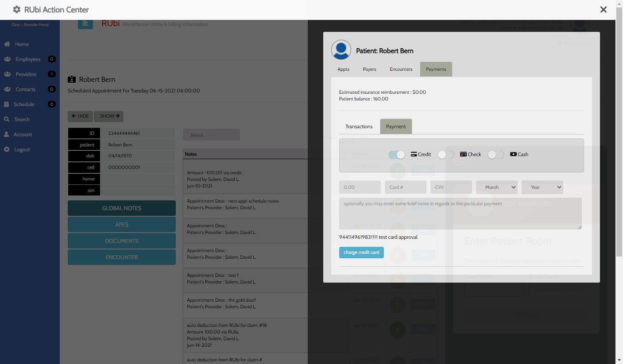The width and height of the screenshot is (623, 364).
Task: Open the Transactions tab
Action: click(x=359, y=126)
